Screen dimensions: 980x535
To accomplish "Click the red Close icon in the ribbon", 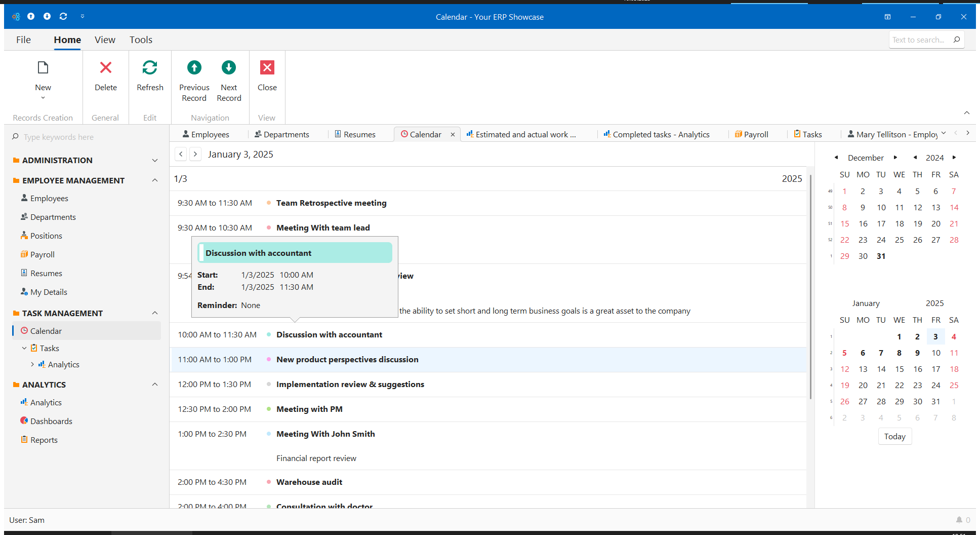I will 267,68.
